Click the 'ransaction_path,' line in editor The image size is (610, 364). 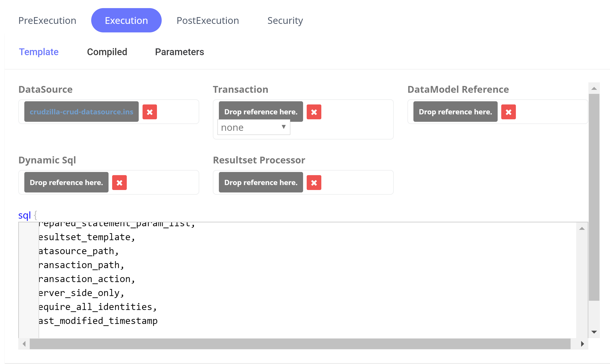pyautogui.click(x=82, y=265)
